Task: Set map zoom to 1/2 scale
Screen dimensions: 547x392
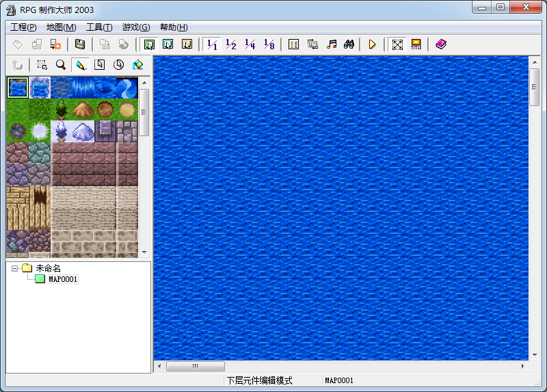Action: [231, 44]
